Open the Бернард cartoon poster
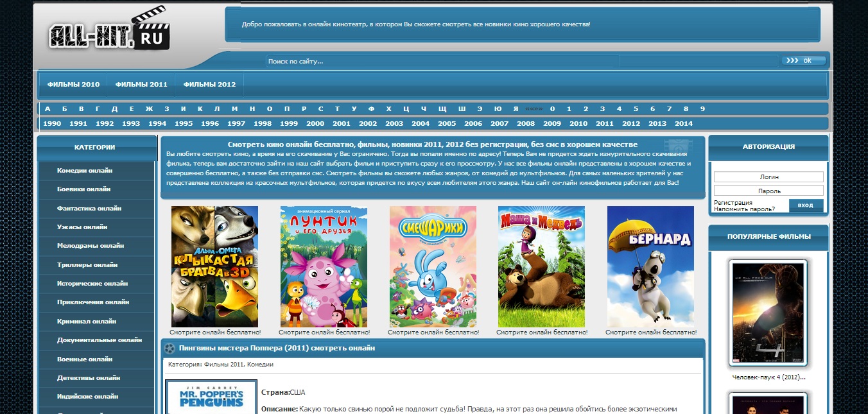This screenshot has height=414, width=868. point(651,266)
